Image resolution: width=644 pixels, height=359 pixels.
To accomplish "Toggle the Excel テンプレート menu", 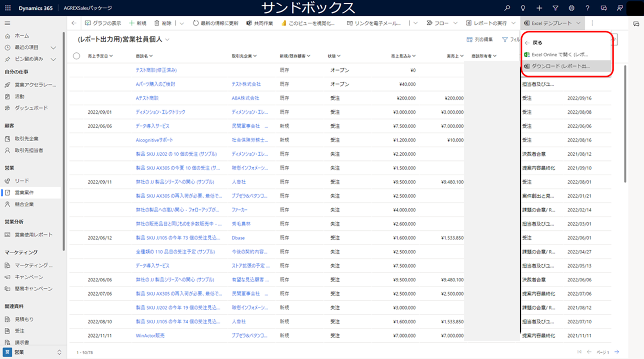I will tap(552, 23).
